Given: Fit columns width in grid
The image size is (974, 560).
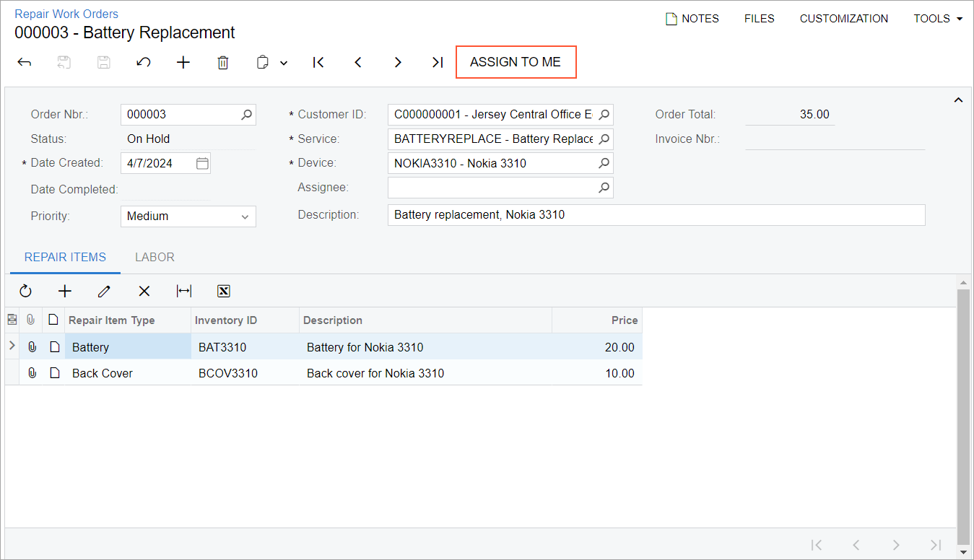Looking at the screenshot, I should (184, 291).
